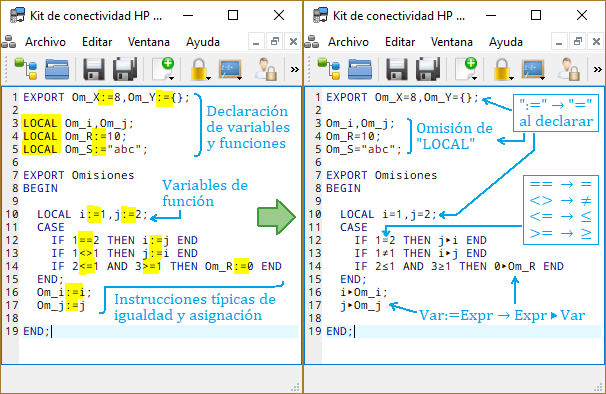Click 'i▸Om_i;' line in right editor
This screenshot has width=606, height=394.
(x=364, y=293)
